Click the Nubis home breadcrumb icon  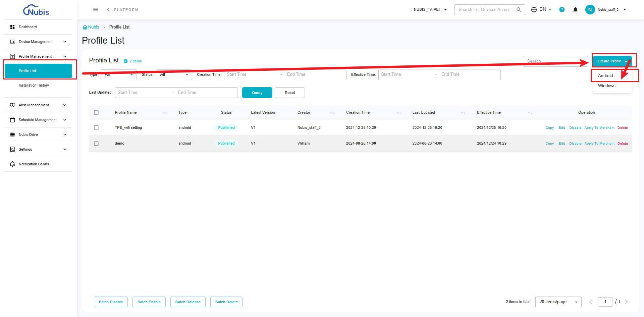85,27
